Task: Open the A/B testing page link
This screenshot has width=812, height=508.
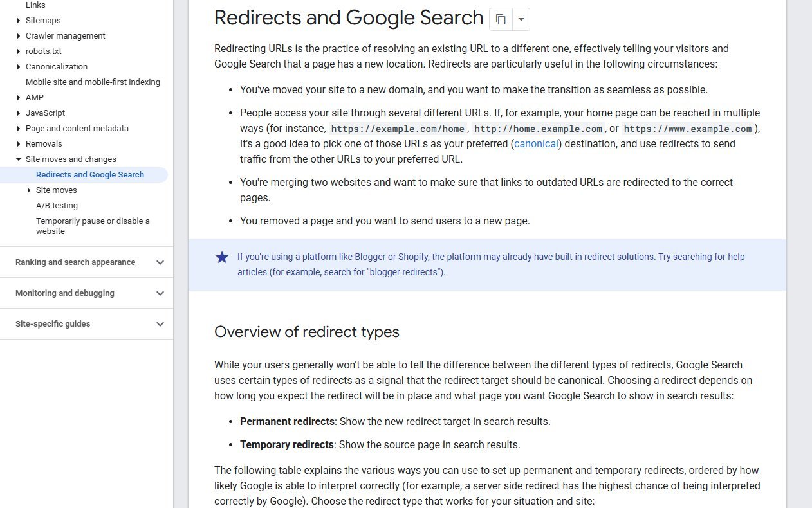Action: pos(57,206)
